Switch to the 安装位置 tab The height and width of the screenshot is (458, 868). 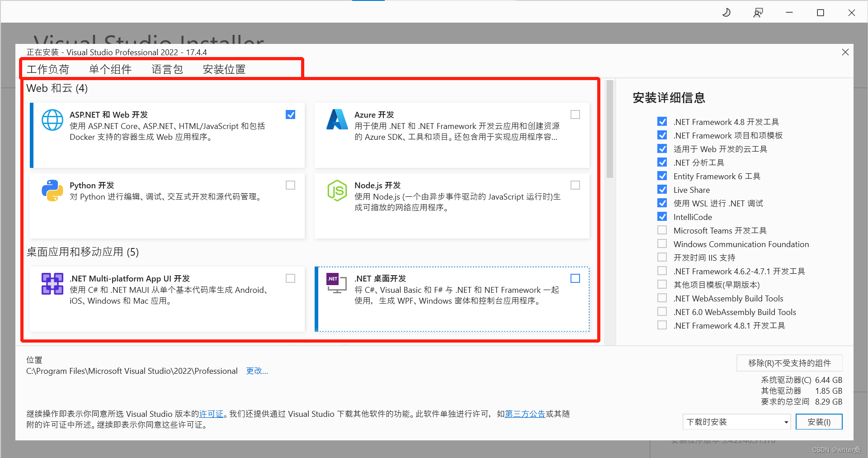[x=224, y=69]
